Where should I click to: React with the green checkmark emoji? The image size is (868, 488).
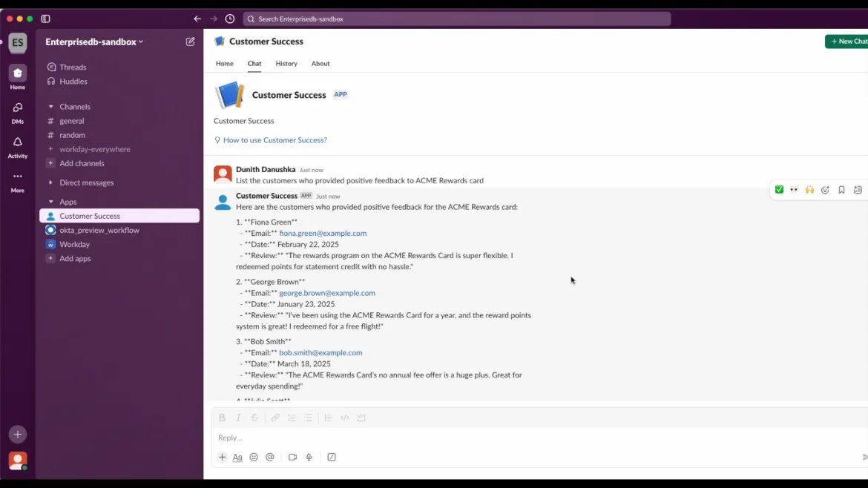779,190
